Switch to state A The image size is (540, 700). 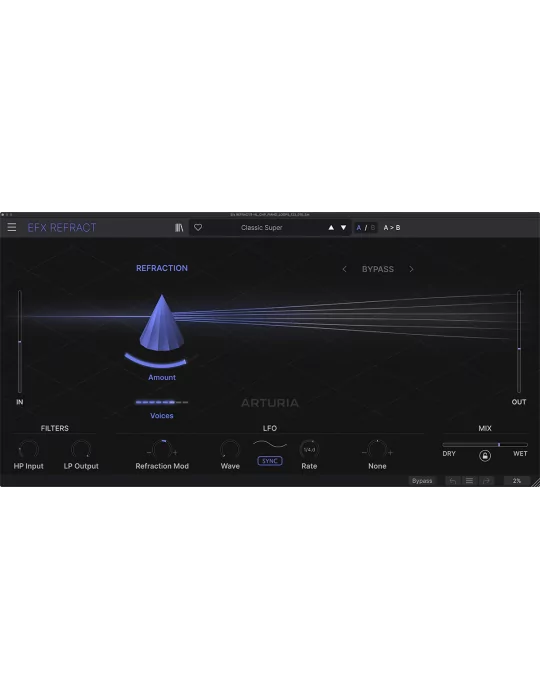coord(359,228)
